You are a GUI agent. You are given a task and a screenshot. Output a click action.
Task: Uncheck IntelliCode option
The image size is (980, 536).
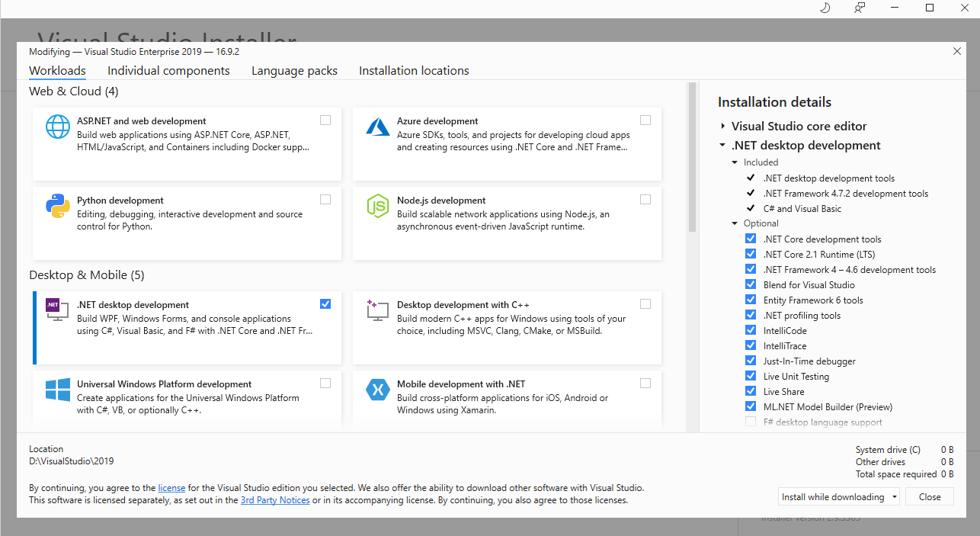(751, 330)
